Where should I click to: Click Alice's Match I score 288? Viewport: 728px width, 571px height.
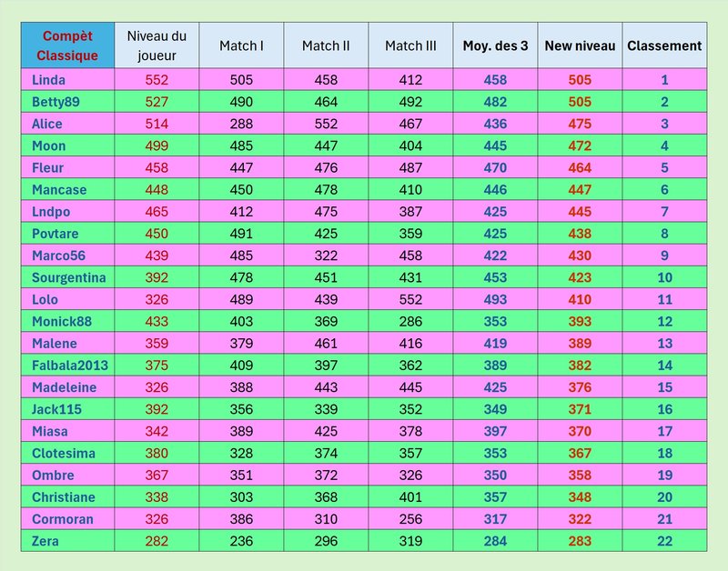pos(241,124)
